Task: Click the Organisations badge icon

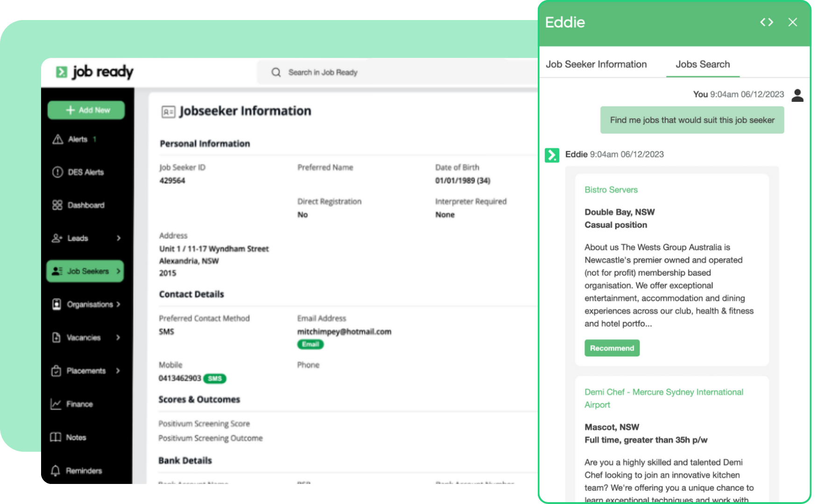Action: tap(56, 304)
